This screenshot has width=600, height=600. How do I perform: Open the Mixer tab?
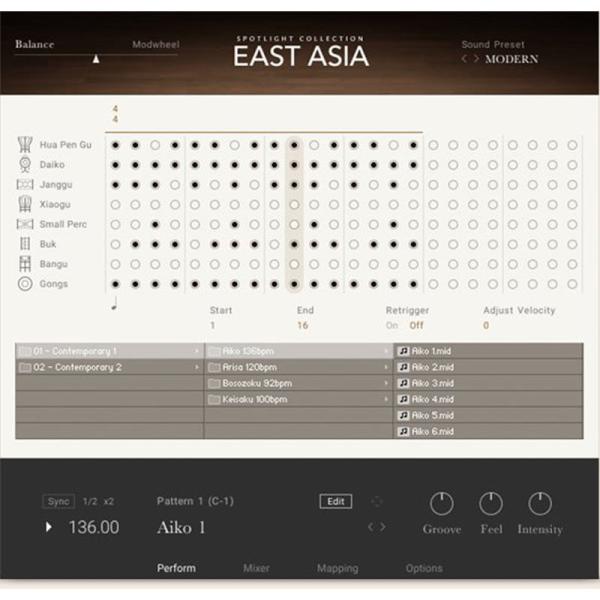click(x=256, y=568)
